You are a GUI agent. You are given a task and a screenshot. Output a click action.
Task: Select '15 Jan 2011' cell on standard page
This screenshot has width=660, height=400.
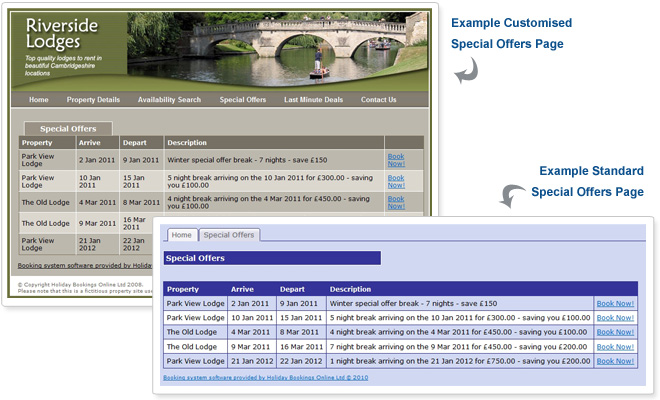(301, 318)
